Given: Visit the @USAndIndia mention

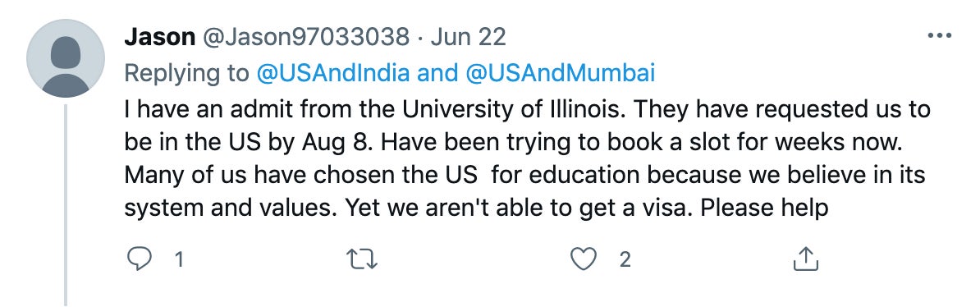Looking at the screenshot, I should pos(334,74).
